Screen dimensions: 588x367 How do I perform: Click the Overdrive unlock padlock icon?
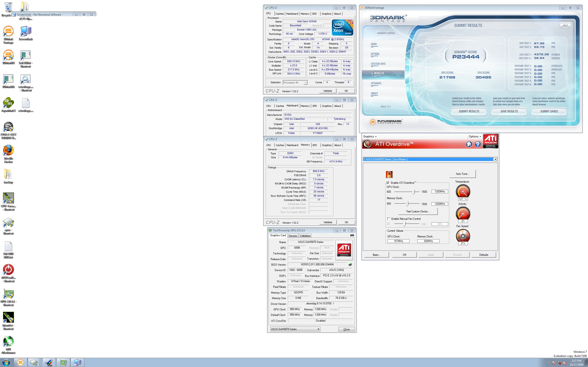point(389,174)
